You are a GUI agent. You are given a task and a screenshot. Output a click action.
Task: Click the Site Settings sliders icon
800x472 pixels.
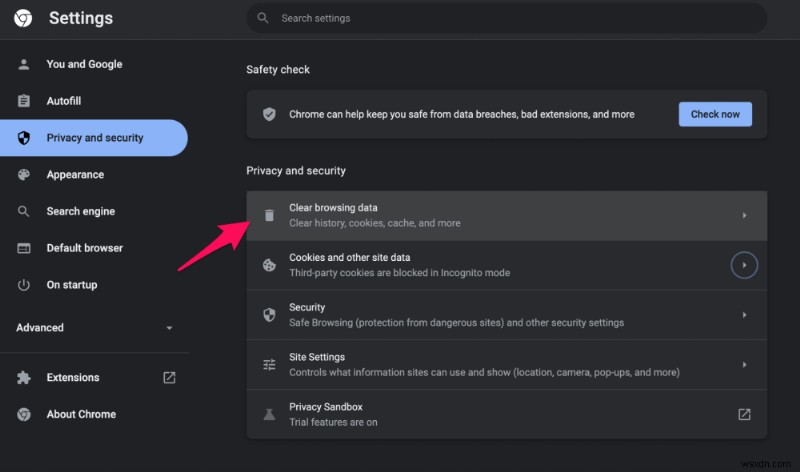pyautogui.click(x=269, y=365)
